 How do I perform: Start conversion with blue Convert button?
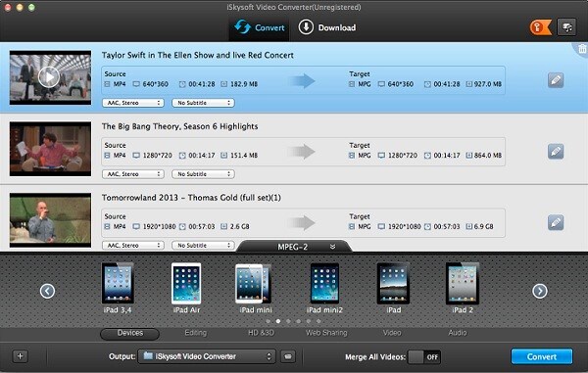pos(542,356)
